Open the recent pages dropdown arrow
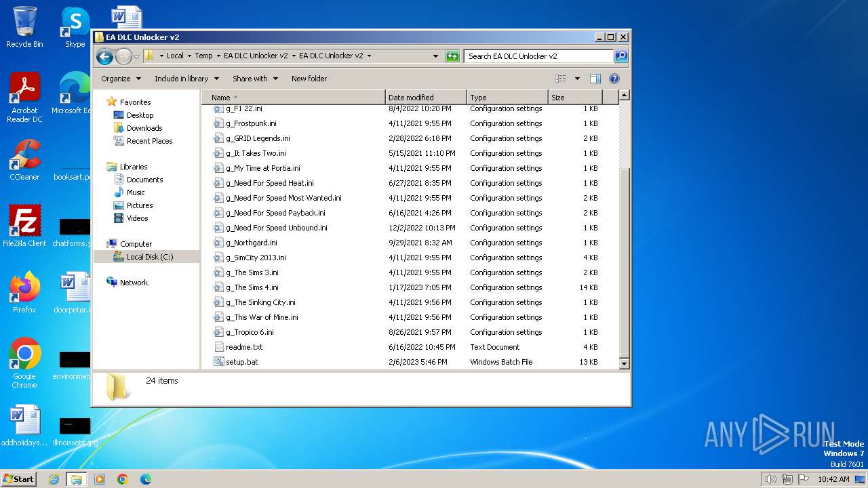 click(137, 56)
